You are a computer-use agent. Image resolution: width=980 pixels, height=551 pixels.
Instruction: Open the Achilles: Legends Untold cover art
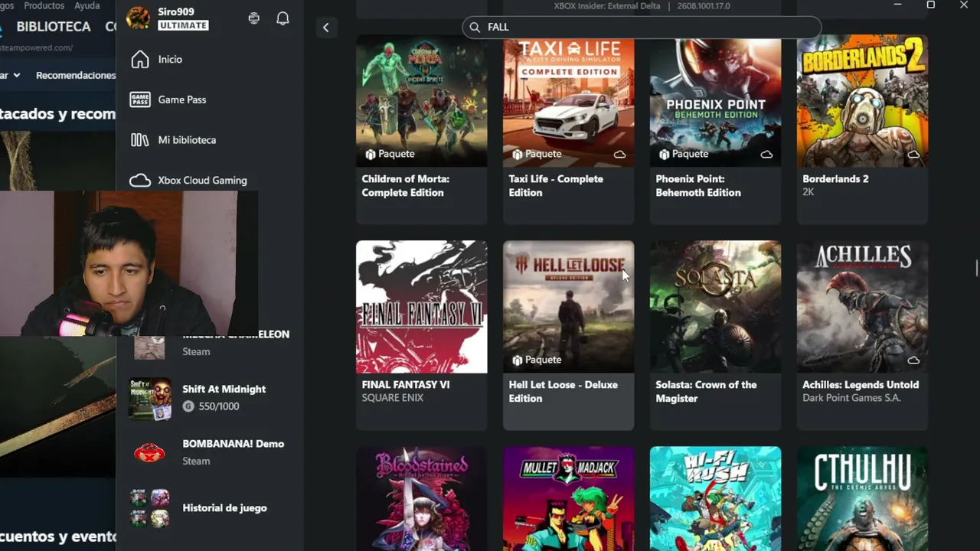[x=863, y=307]
